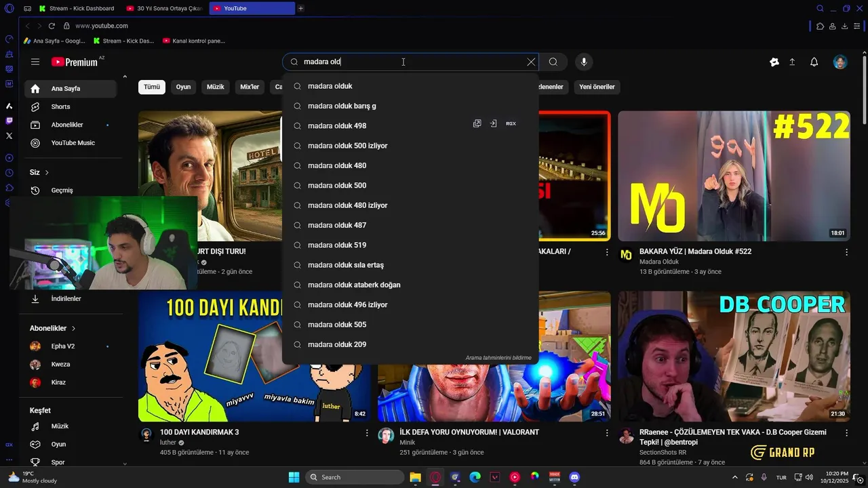
Task: Open File Explorer from the taskbar
Action: (415, 477)
